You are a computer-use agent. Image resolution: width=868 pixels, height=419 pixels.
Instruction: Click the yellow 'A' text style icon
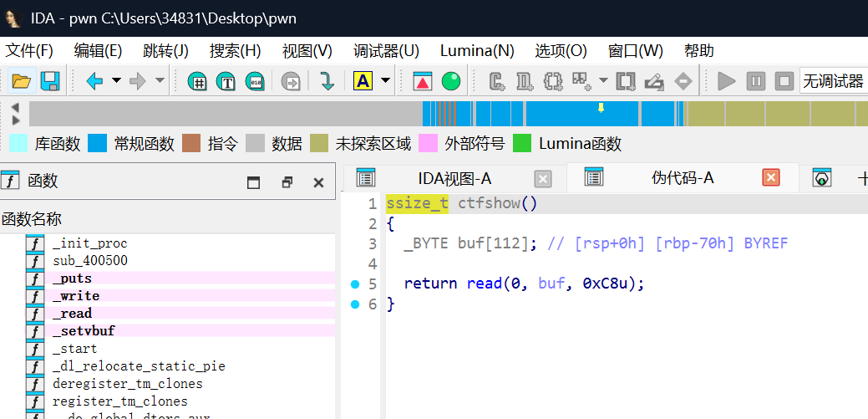[x=363, y=81]
